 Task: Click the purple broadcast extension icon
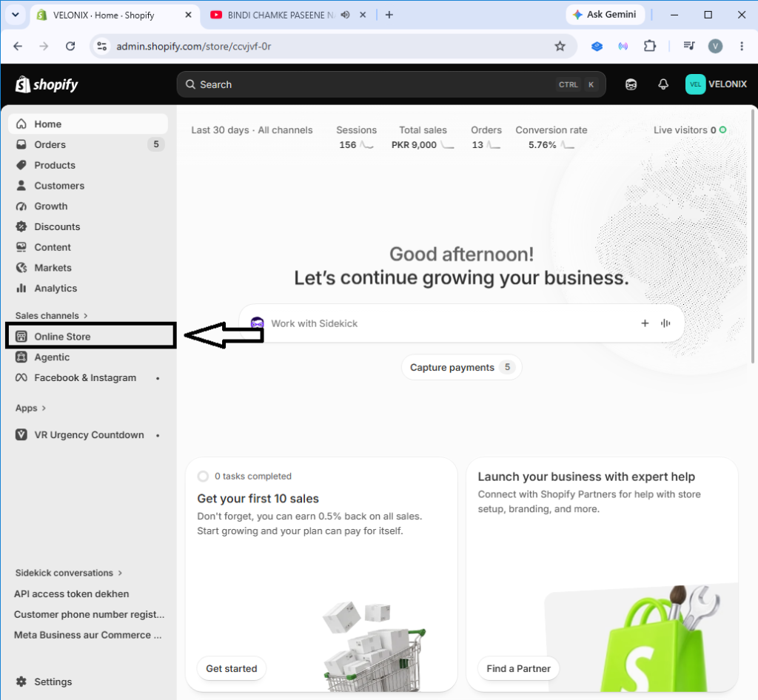[x=623, y=47]
